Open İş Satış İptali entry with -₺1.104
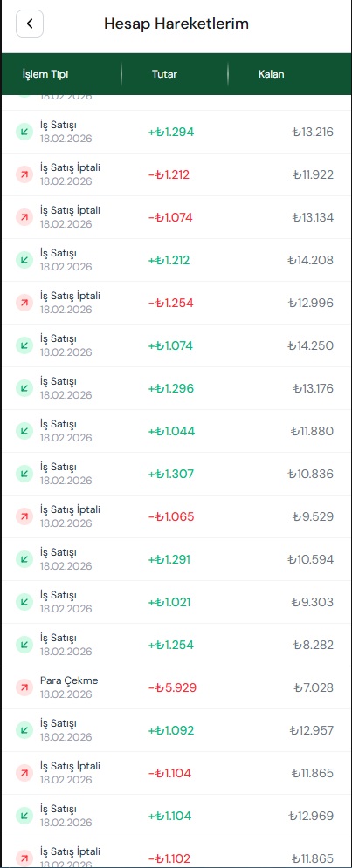Screen dimensions: 352x868 coord(176,773)
